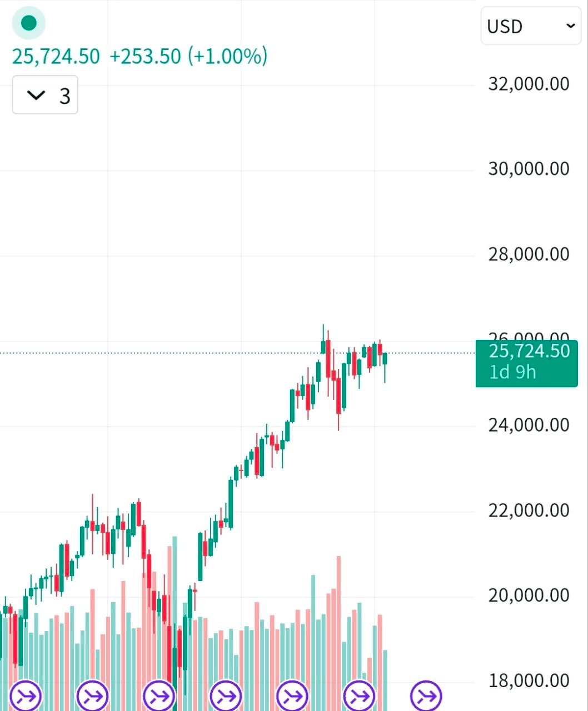588x711 pixels.
Task: Select the tallest red volume bar
Action: pyautogui.click(x=338, y=617)
